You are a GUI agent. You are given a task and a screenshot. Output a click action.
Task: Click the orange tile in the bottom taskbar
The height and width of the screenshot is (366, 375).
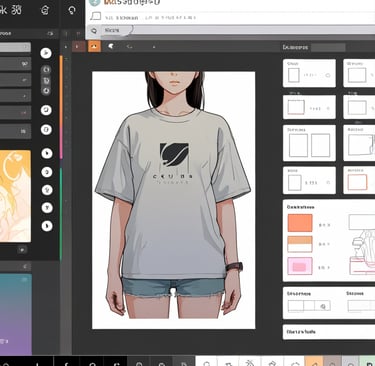click(314, 361)
